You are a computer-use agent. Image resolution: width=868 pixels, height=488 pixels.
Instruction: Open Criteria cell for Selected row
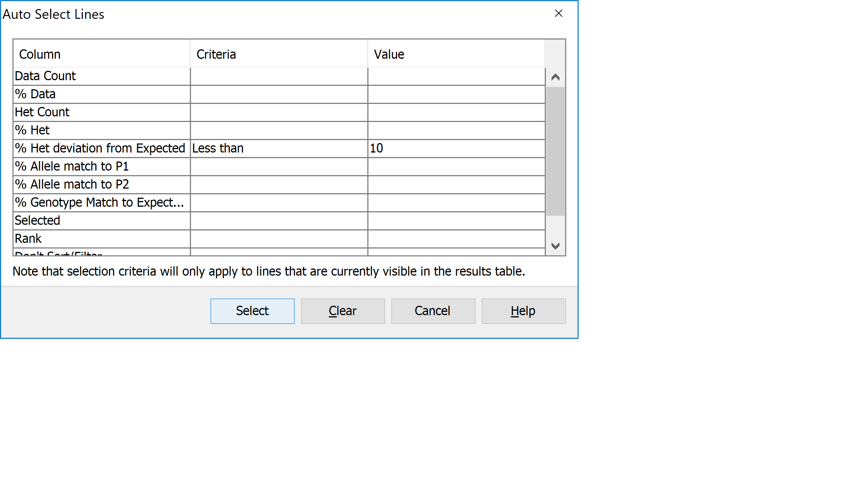tap(279, 221)
